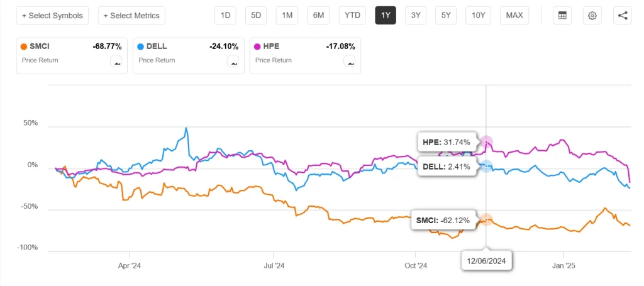Click the HPE: 31.74% tooltip
This screenshot has height=286, width=644.
[x=447, y=143]
